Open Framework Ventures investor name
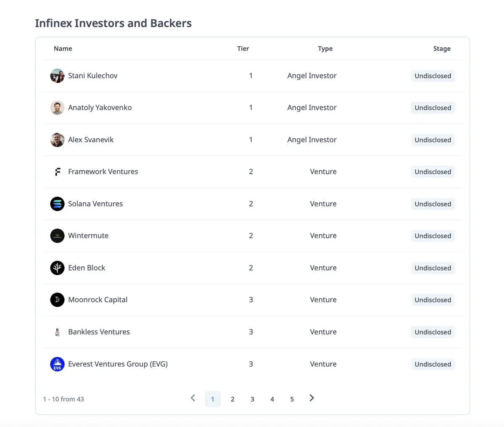The image size is (504, 427). pyautogui.click(x=103, y=172)
